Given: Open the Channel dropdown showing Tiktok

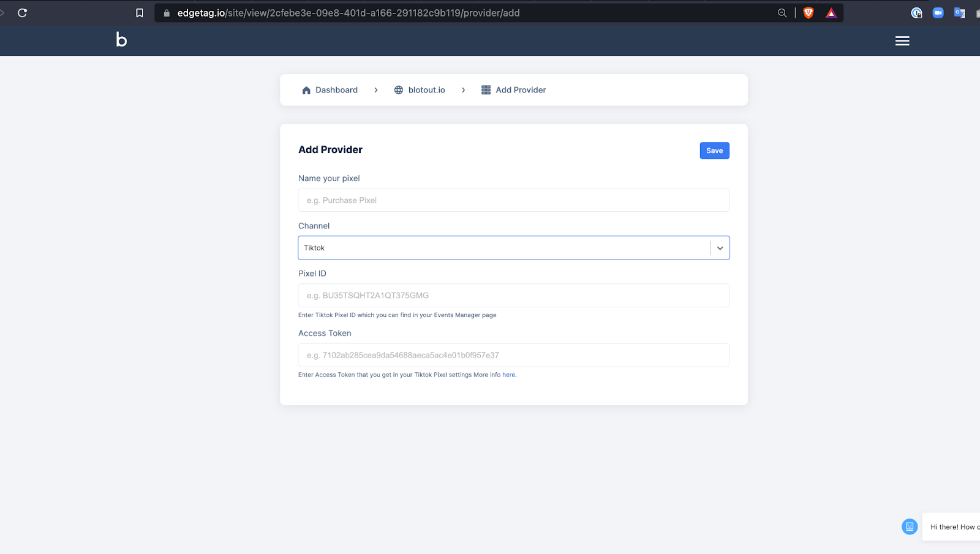Looking at the screenshot, I should pos(514,248).
